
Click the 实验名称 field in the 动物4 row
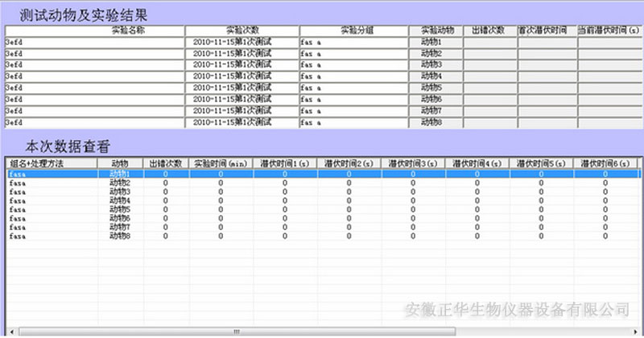pos(95,76)
